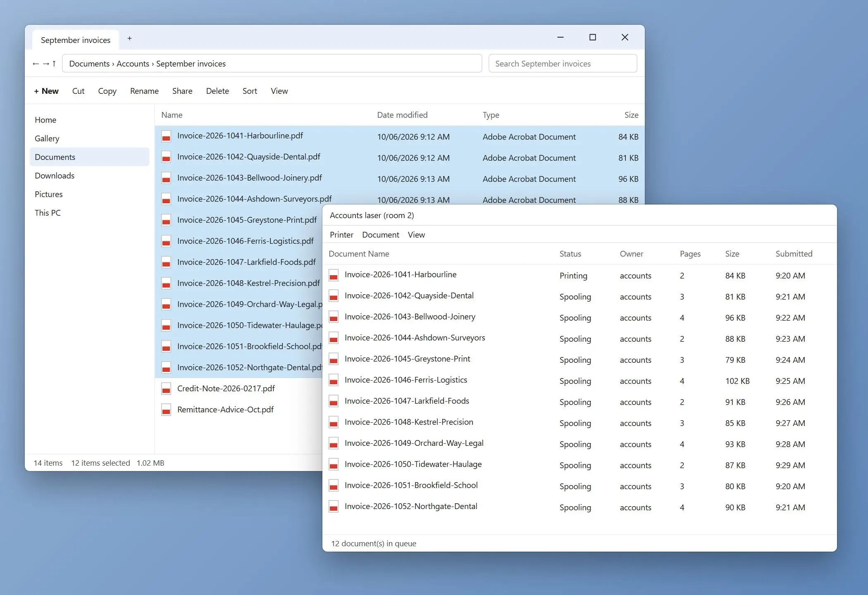Image resolution: width=868 pixels, height=595 pixels.
Task: Click the icon of Invoice-2026-1045-Greystone-Print.pdf in Explorer
Action: tap(166, 221)
